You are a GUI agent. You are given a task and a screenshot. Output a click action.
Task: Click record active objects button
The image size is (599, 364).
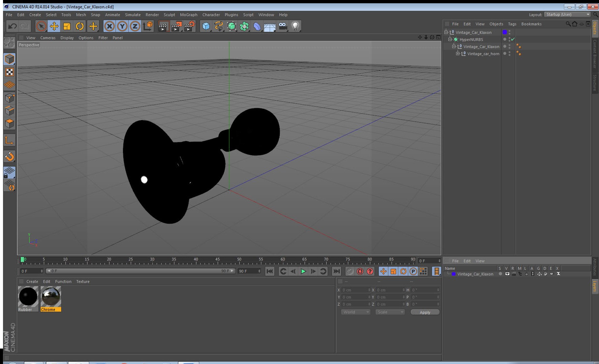coord(350,271)
